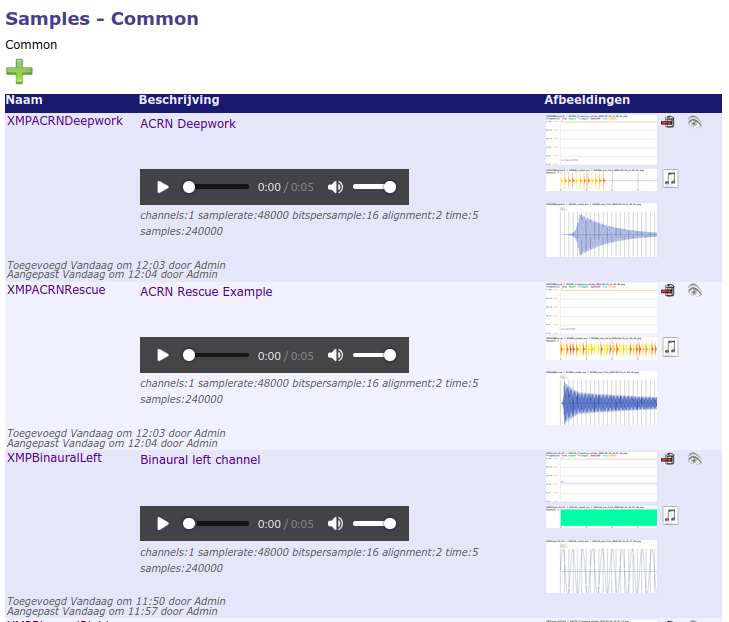This screenshot has height=622, width=729.
Task: Click trash icon for XMPBinauralLeft sample
Action: [668, 458]
